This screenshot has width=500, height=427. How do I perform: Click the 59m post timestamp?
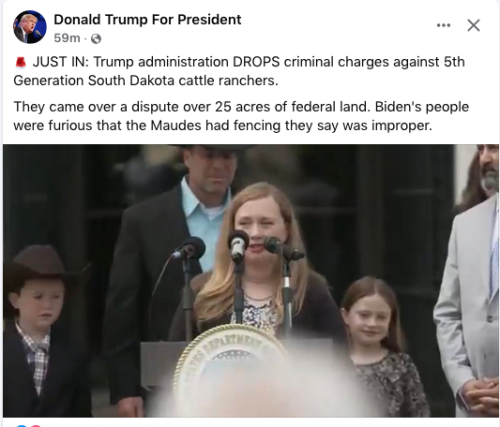[x=67, y=38]
